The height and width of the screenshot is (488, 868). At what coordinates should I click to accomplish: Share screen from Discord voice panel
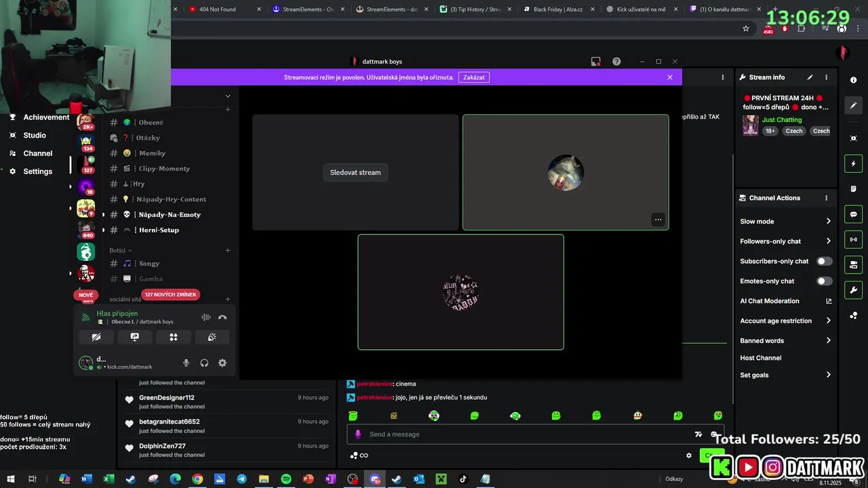point(134,337)
